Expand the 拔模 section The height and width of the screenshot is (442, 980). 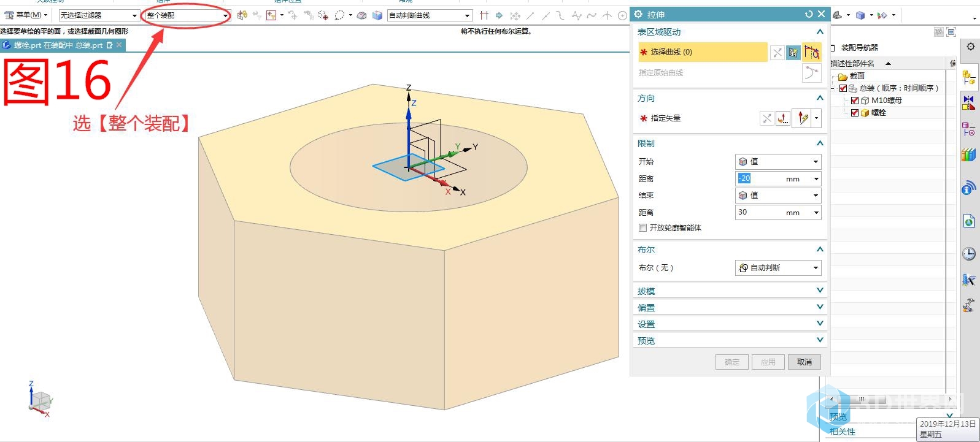pyautogui.click(x=819, y=291)
